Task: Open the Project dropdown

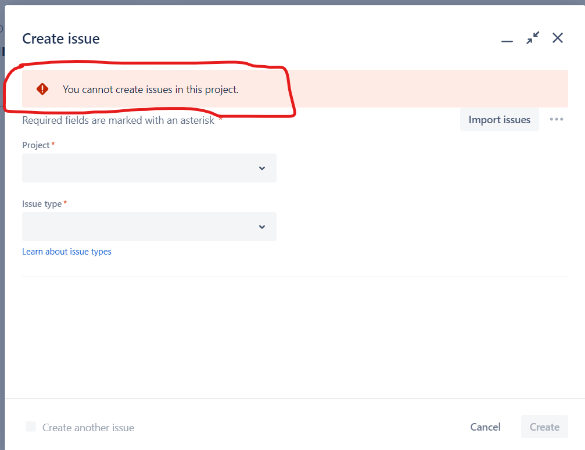Action: coord(149,168)
